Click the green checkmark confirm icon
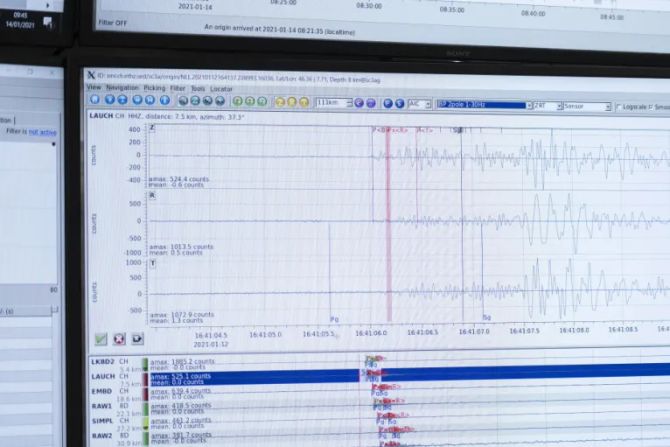670x447 pixels. [101, 339]
